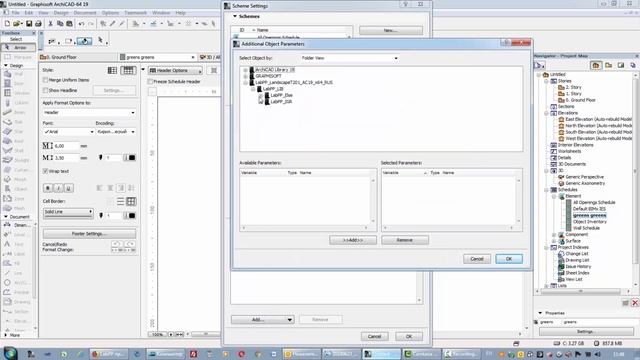
Task: Toggle Merge Uniform Items checkbox
Action: click(x=45, y=80)
